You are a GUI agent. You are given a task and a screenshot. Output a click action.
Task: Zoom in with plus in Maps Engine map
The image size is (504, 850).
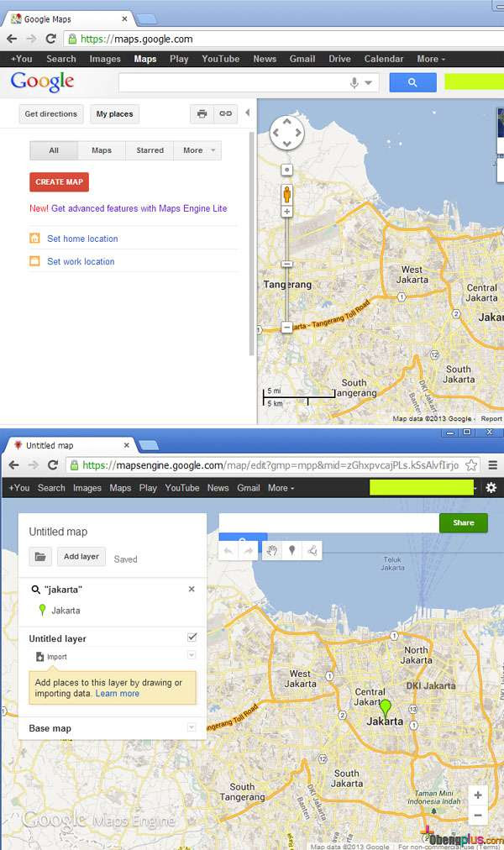tap(478, 795)
